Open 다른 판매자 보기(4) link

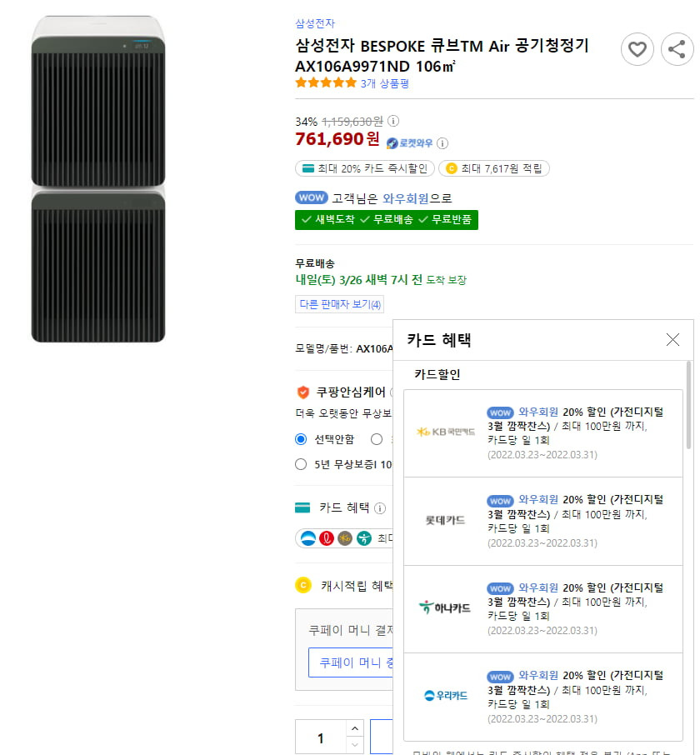tap(339, 304)
